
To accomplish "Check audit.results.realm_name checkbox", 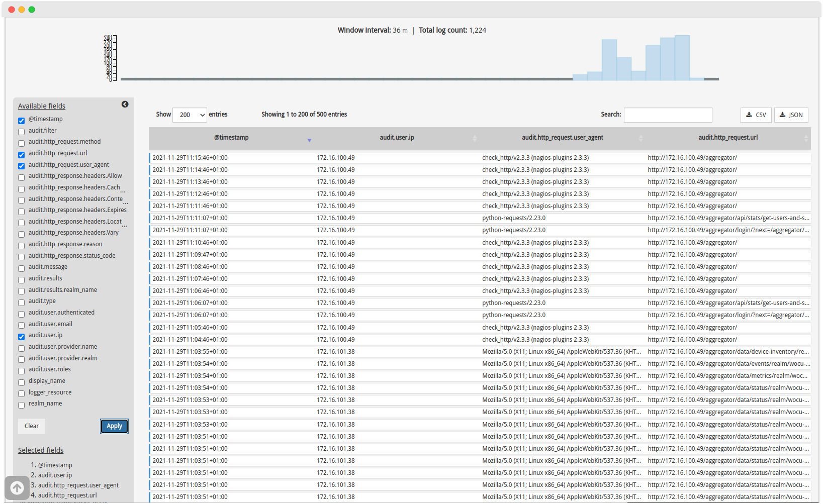I will (x=21, y=291).
